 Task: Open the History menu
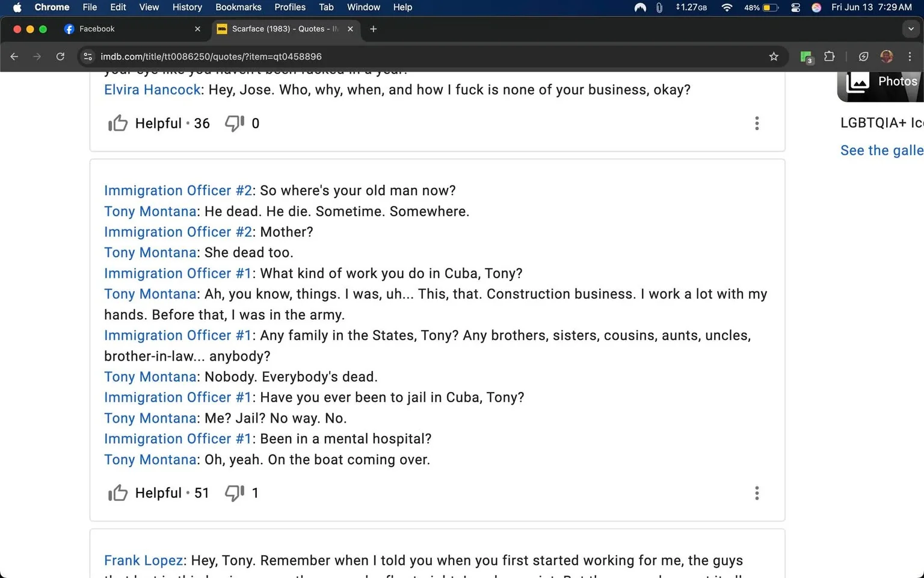pos(187,7)
